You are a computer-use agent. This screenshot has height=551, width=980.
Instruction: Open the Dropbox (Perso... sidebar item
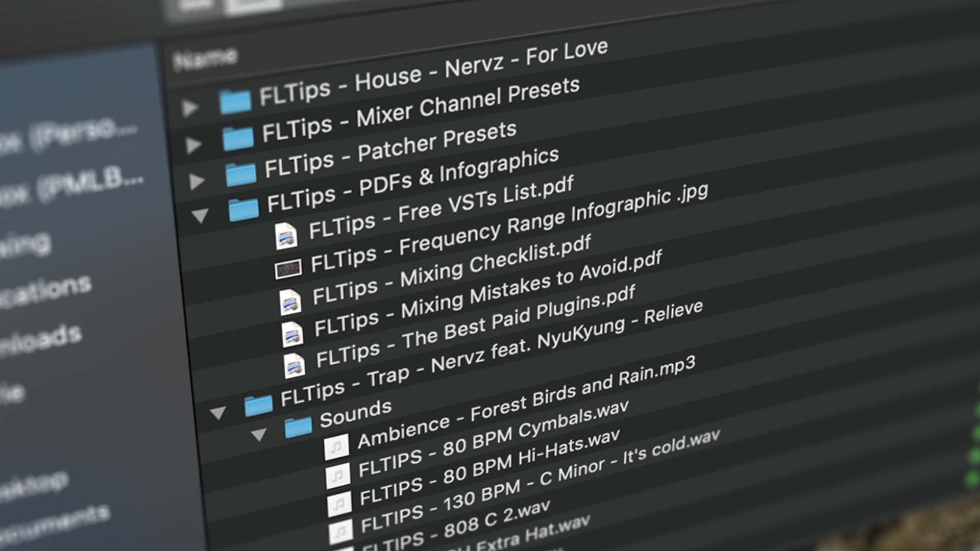[69, 136]
